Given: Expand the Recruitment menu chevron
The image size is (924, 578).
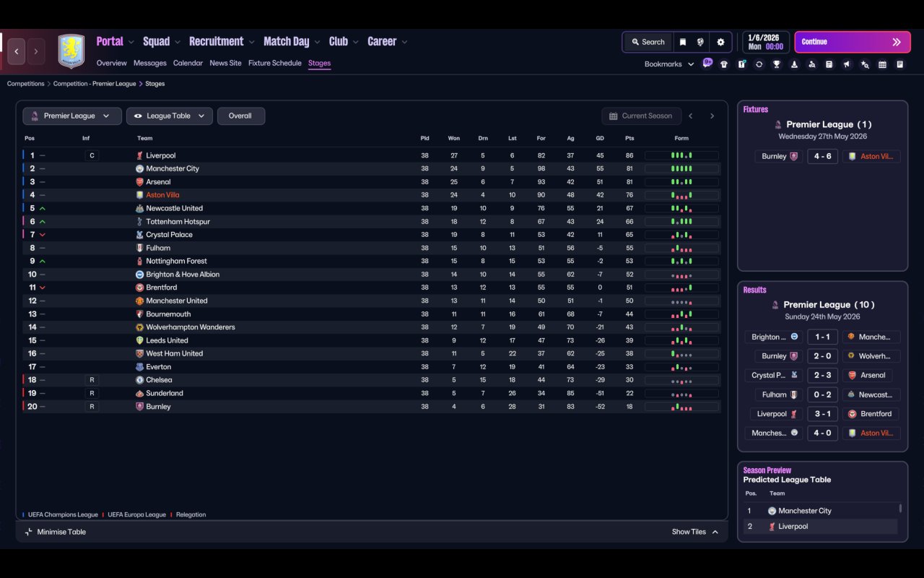Looking at the screenshot, I should tap(251, 42).
